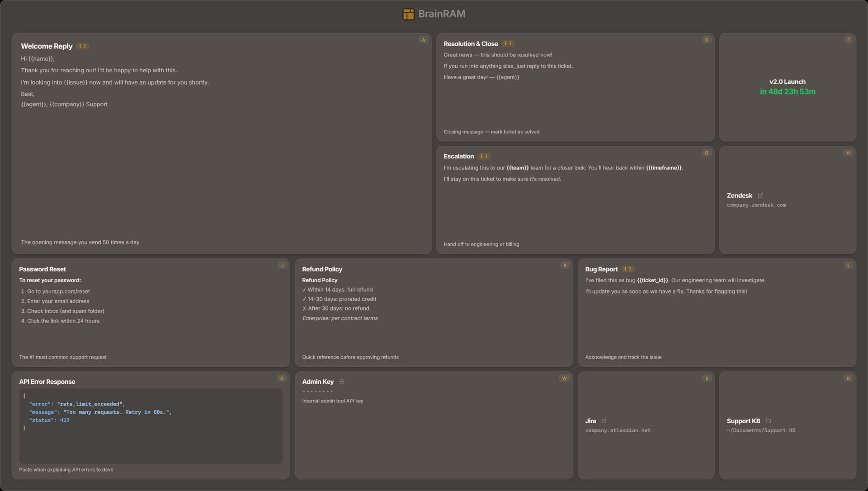Select the Bug Report card title
The image size is (868, 491).
tap(601, 269)
